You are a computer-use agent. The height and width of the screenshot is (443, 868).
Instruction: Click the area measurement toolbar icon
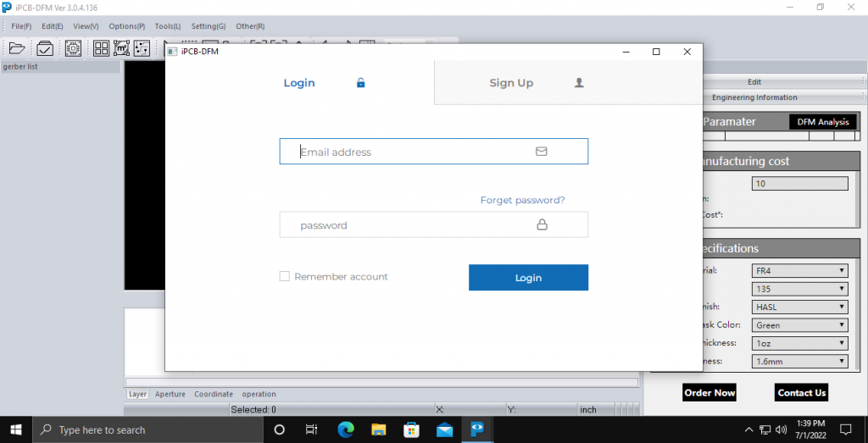click(x=121, y=48)
